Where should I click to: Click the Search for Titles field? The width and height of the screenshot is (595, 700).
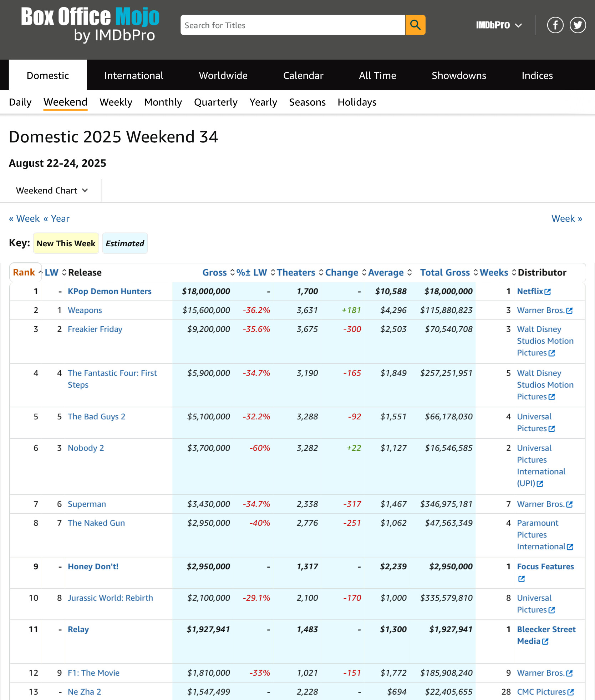click(x=293, y=25)
